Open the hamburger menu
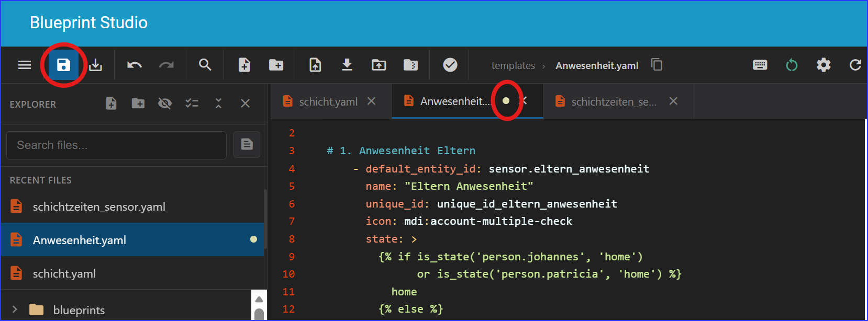Viewport: 868px width, 321px height. pyautogui.click(x=25, y=65)
